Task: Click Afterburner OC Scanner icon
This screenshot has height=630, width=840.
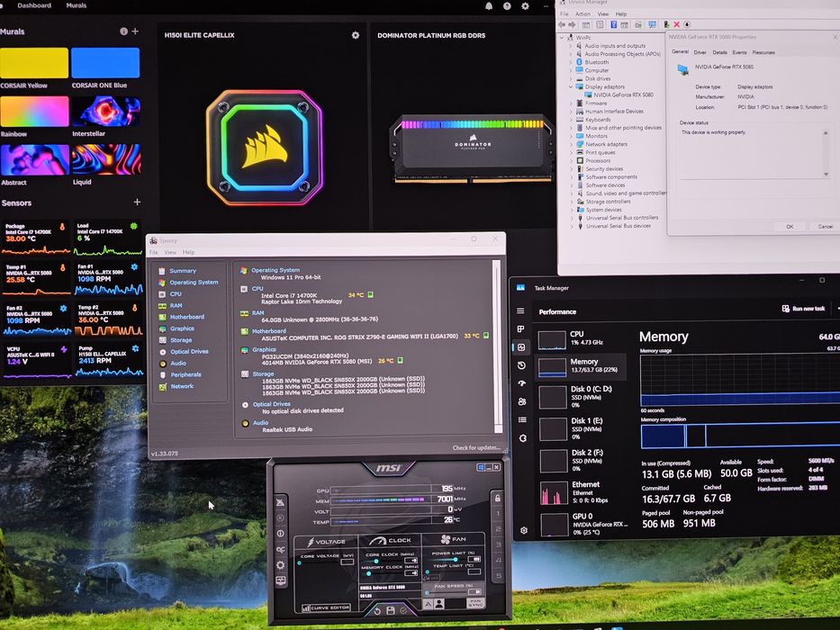Action: [281, 550]
